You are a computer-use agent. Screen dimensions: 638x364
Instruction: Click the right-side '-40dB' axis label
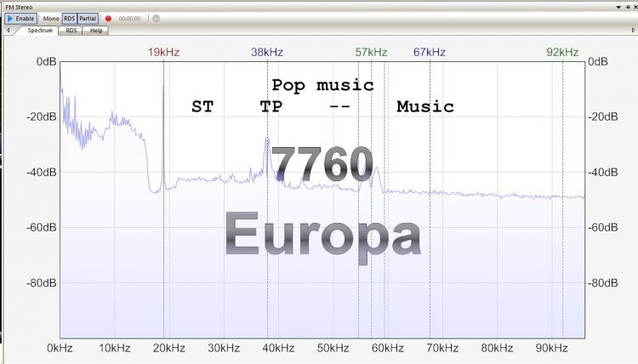click(x=602, y=172)
